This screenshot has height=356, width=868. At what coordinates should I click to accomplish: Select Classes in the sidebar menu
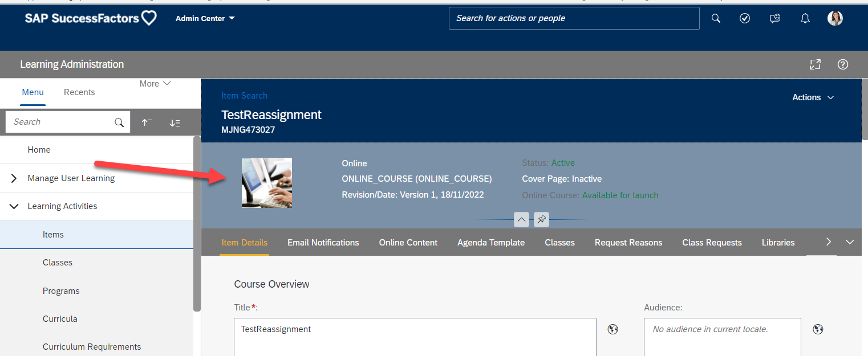96,263
